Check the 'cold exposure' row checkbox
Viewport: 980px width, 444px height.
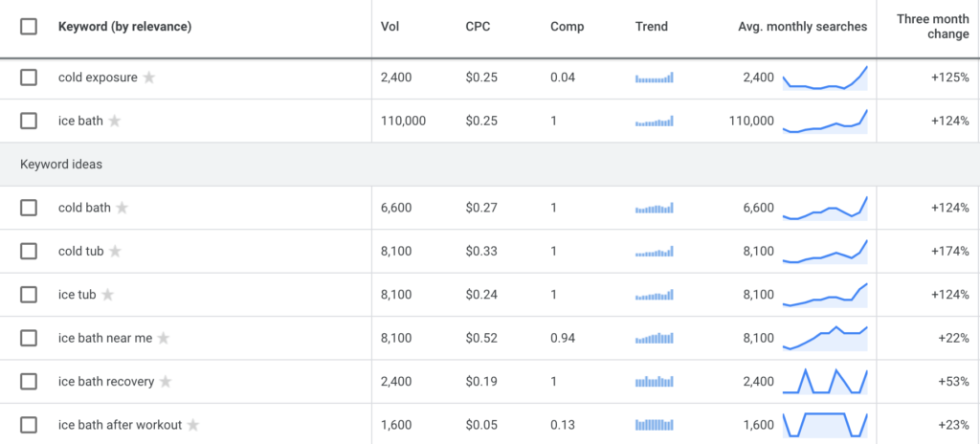(x=29, y=78)
